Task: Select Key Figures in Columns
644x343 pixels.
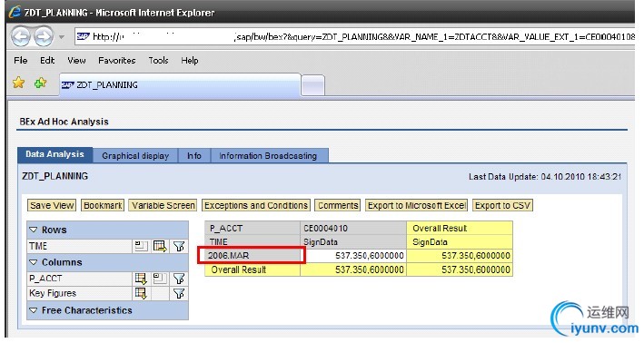Action: point(53,293)
